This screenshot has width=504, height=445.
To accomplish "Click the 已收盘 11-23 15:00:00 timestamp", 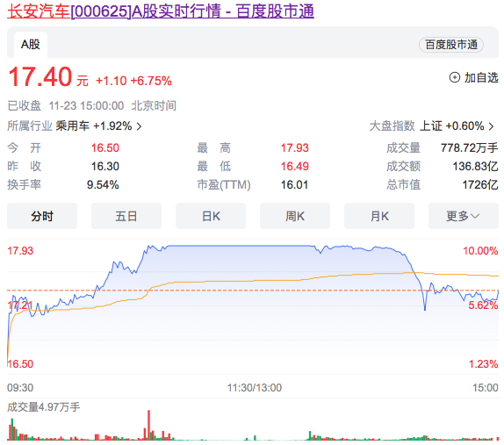I will [66, 105].
